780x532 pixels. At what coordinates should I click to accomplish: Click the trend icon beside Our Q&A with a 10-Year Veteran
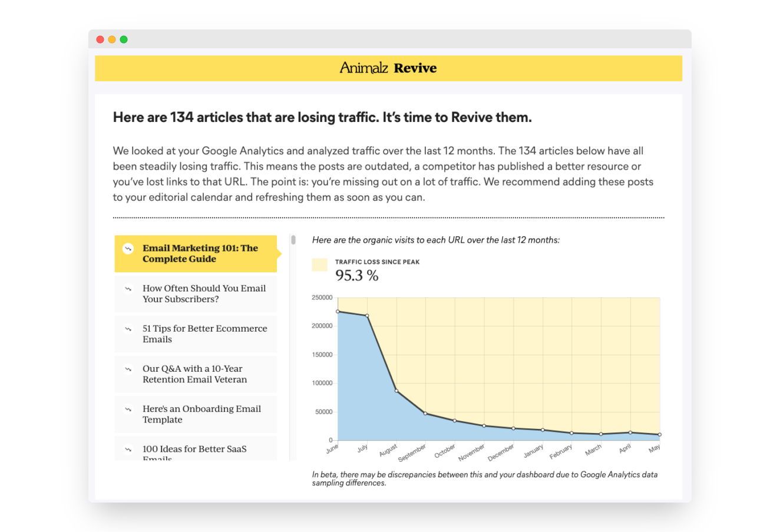pyautogui.click(x=128, y=369)
